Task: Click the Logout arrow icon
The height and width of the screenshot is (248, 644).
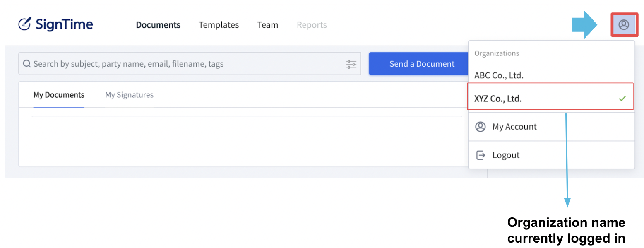Action: (x=480, y=155)
